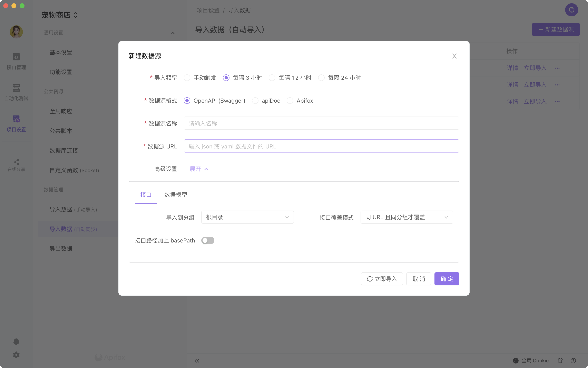
Task: Open 自定义函数 (Socket) menu item
Action: click(x=74, y=170)
